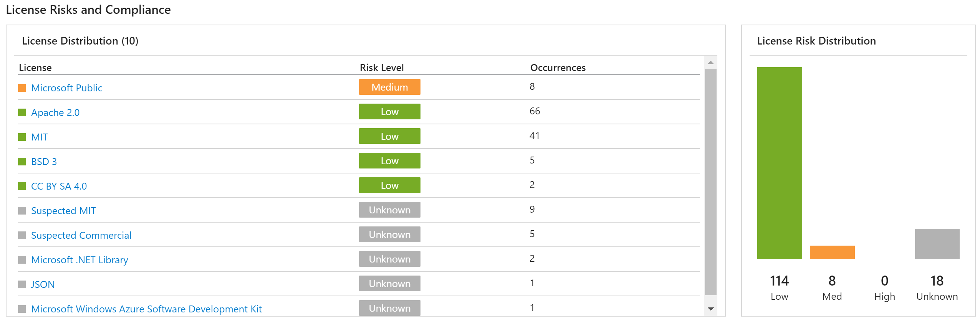The width and height of the screenshot is (980, 322).
Task: Click the Unknown badge for Microsoft .NET Library
Action: pos(389,259)
